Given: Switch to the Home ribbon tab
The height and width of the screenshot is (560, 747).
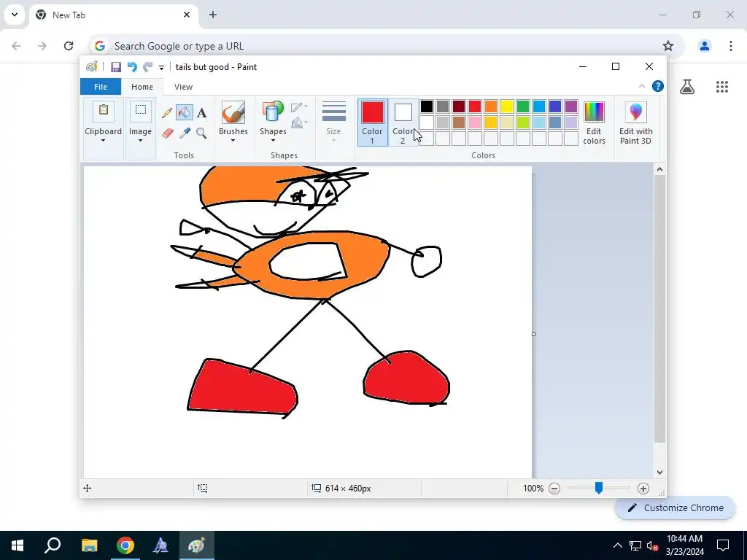Looking at the screenshot, I should [142, 87].
